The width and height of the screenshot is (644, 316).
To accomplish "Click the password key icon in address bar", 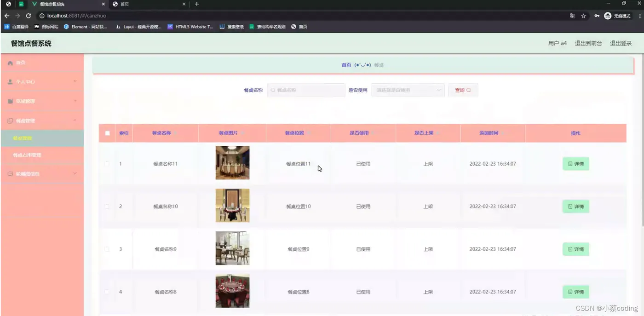I will click(x=597, y=16).
